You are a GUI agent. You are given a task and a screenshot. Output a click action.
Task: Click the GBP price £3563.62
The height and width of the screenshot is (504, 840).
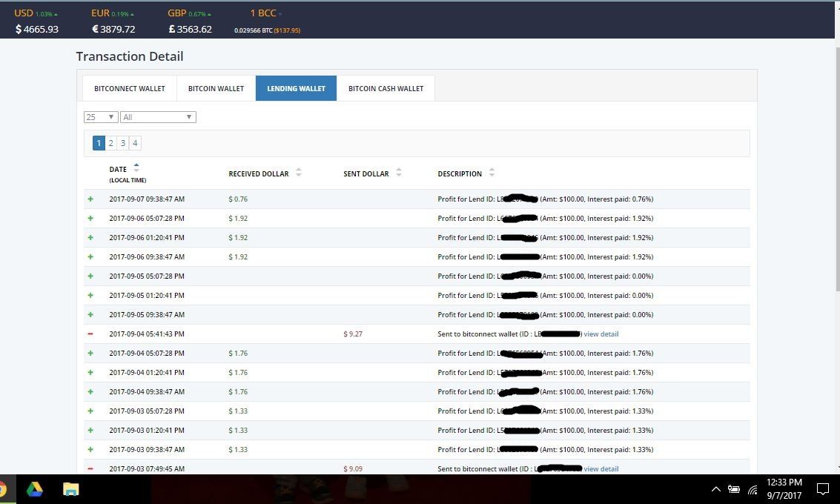click(191, 29)
